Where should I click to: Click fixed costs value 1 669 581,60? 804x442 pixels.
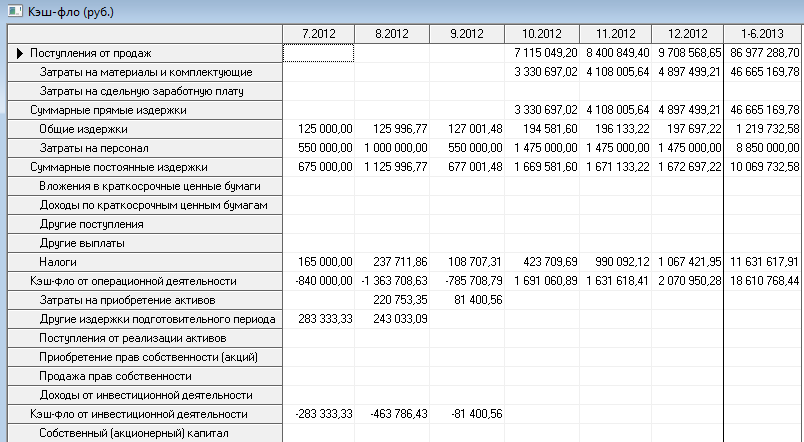click(x=546, y=167)
